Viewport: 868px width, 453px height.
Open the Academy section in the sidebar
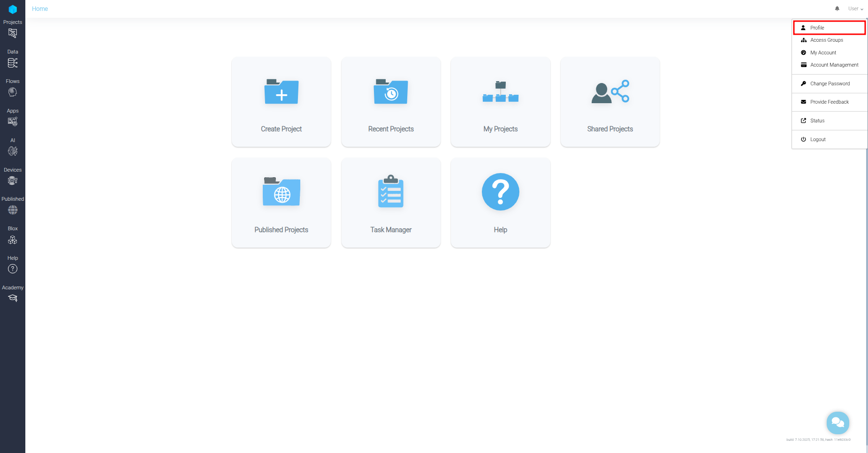click(13, 298)
